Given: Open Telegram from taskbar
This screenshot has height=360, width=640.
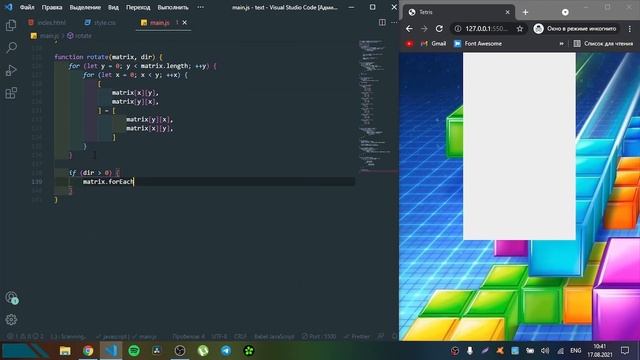Looking at the screenshot, I should [x=226, y=351].
